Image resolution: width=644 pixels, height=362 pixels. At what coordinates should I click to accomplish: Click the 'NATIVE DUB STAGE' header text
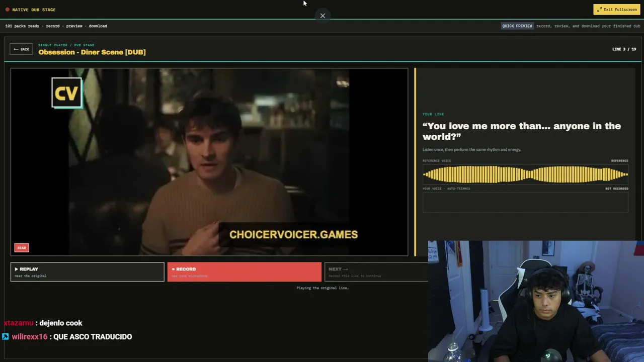coord(34,10)
